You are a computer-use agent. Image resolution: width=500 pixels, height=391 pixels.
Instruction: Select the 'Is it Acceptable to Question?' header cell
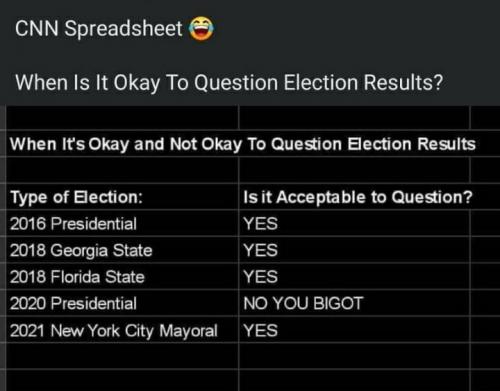click(x=354, y=197)
